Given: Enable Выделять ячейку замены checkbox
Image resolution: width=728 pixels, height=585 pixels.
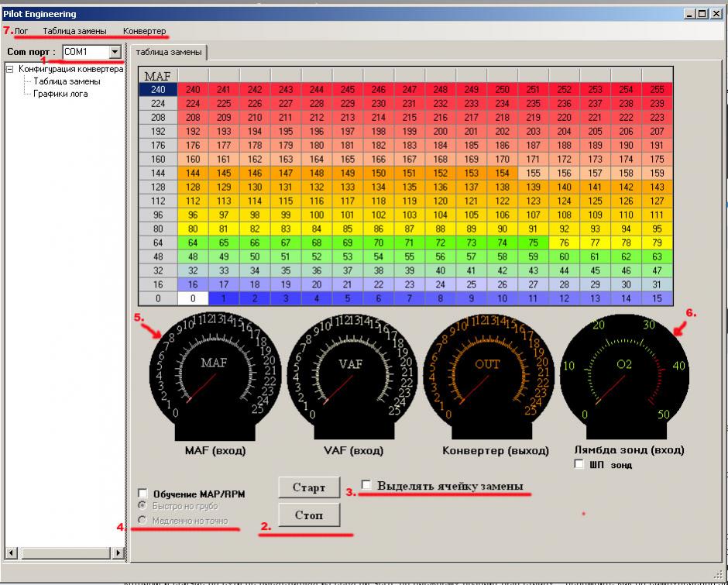Looking at the screenshot, I should pyautogui.click(x=366, y=486).
